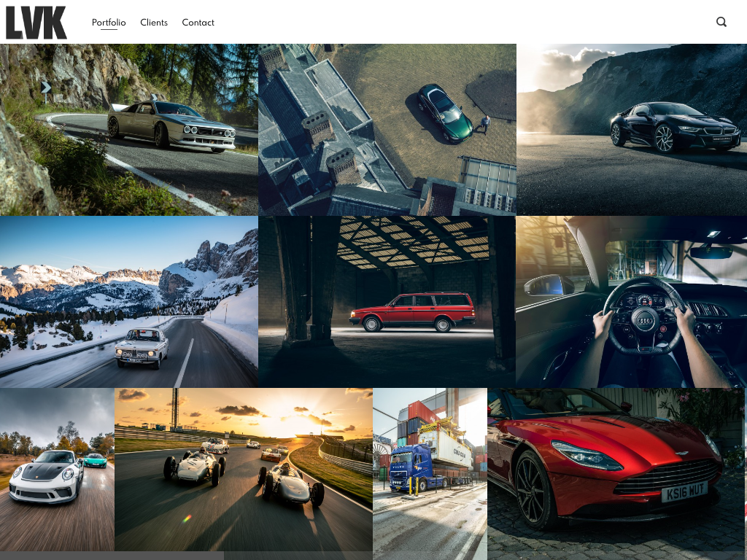Click the LVK logo
Viewport: 747px width, 560px height.
tap(36, 23)
